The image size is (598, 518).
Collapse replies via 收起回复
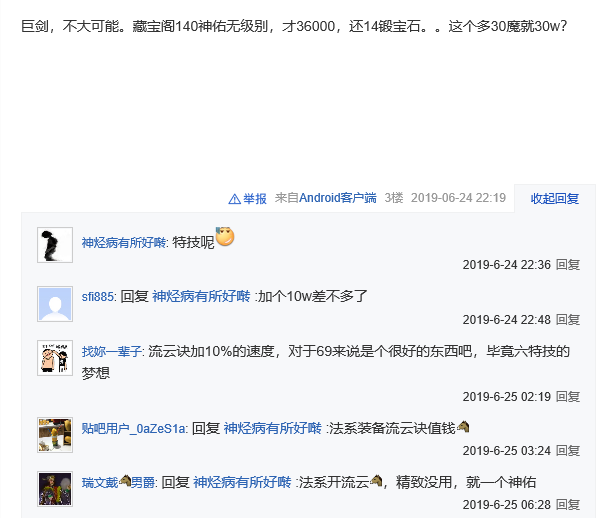coord(555,198)
